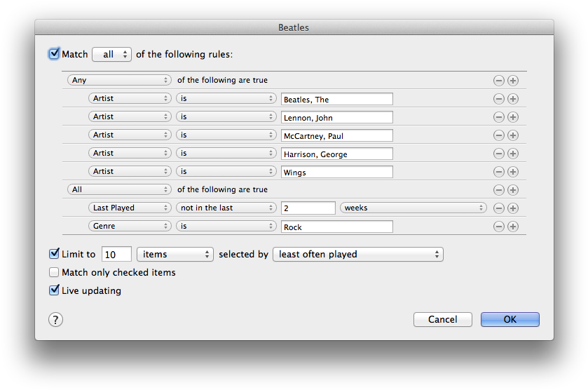Uncheck the Limit to checkbox
This screenshot has height=390, width=588.
54,254
